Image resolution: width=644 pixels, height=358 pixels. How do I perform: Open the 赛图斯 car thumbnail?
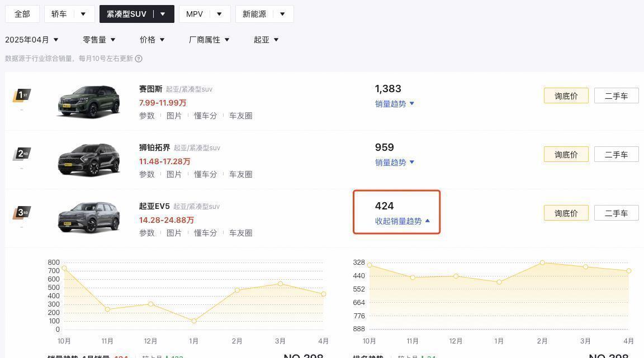tap(89, 102)
